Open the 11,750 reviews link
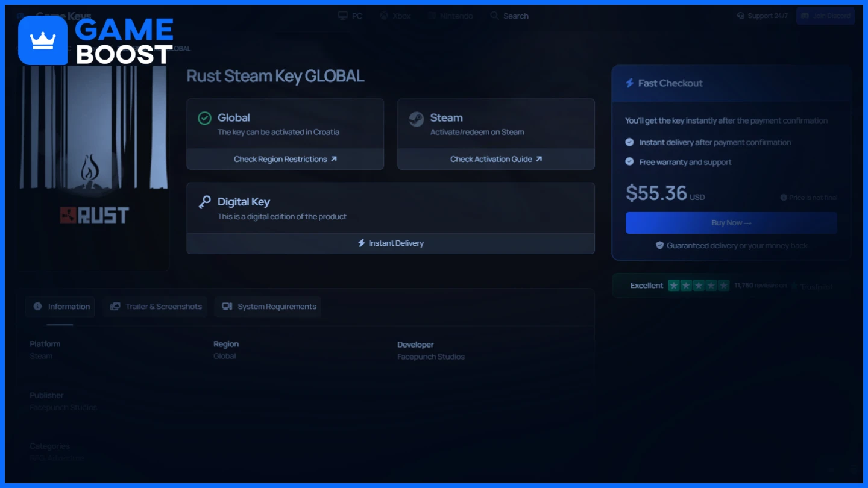This screenshot has height=488, width=868. tap(760, 286)
